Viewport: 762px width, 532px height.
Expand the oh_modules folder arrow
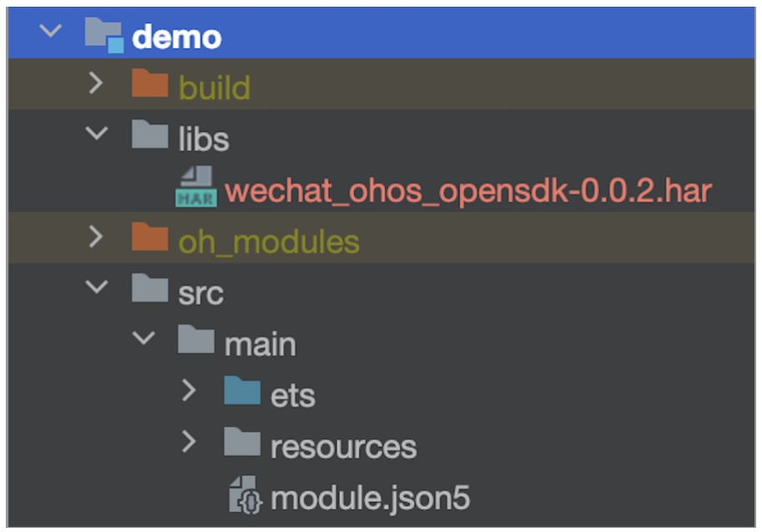pyautogui.click(x=96, y=238)
